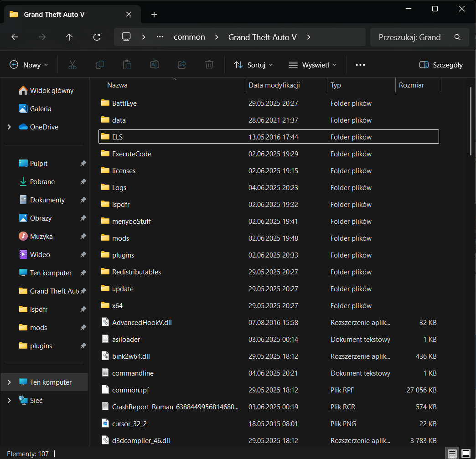
Task: Switch to large icons view in status bar
Action: (x=466, y=454)
